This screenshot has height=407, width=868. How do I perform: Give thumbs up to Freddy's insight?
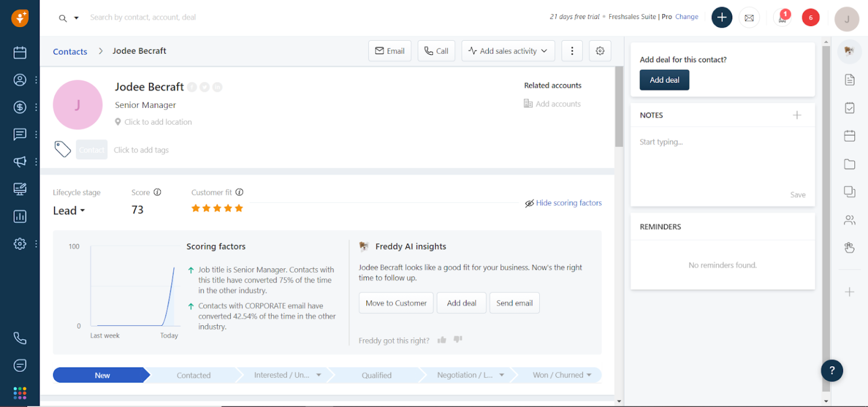pyautogui.click(x=441, y=339)
